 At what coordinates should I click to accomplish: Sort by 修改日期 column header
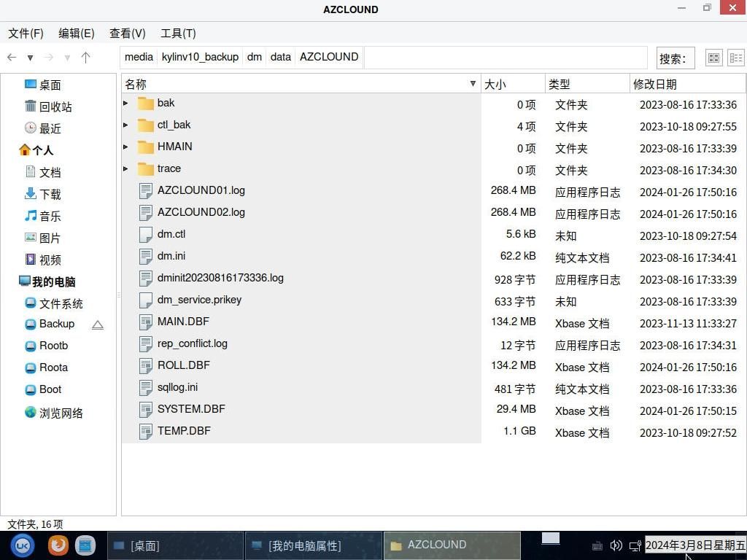tap(687, 85)
